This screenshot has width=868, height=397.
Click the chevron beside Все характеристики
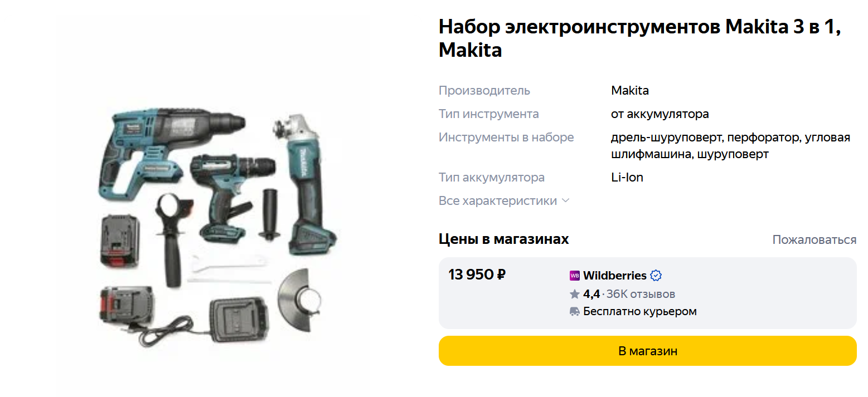565,201
